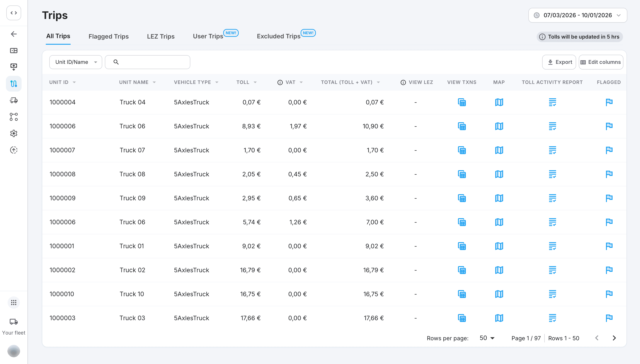Image resolution: width=640 pixels, height=364 pixels.
Task: Flag the Truck 03 trip
Action: click(609, 318)
